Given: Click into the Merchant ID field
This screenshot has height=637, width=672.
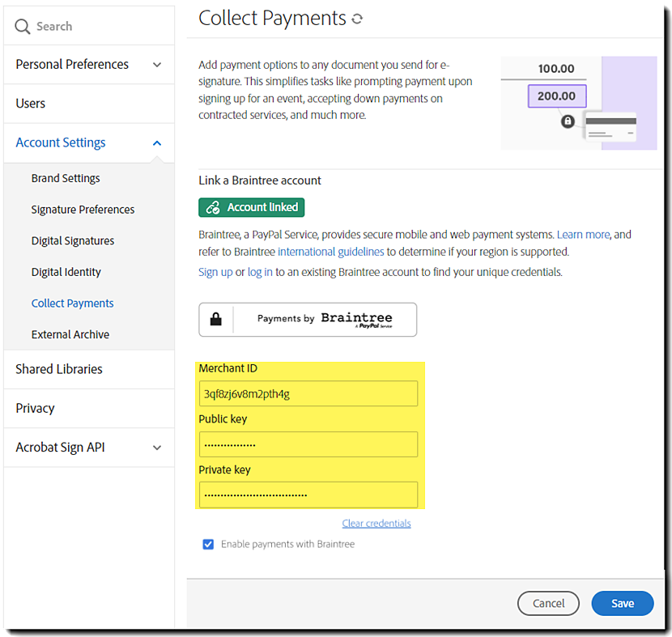Looking at the screenshot, I should [308, 394].
